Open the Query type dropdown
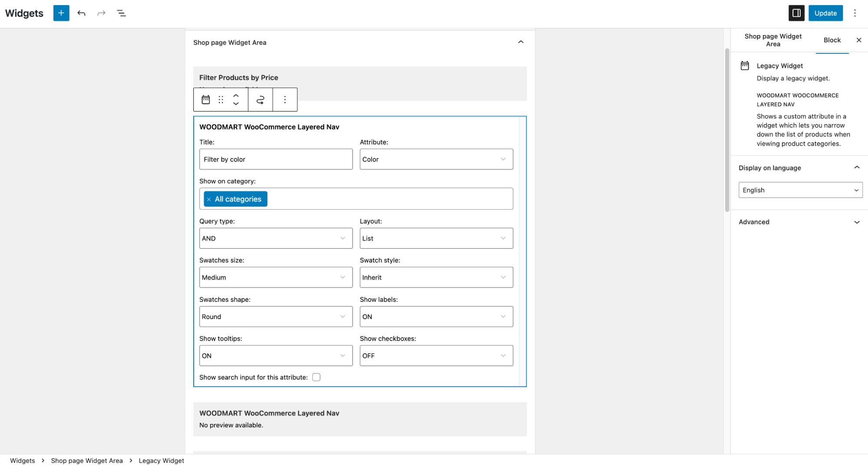The height and width of the screenshot is (466, 868). (276, 238)
